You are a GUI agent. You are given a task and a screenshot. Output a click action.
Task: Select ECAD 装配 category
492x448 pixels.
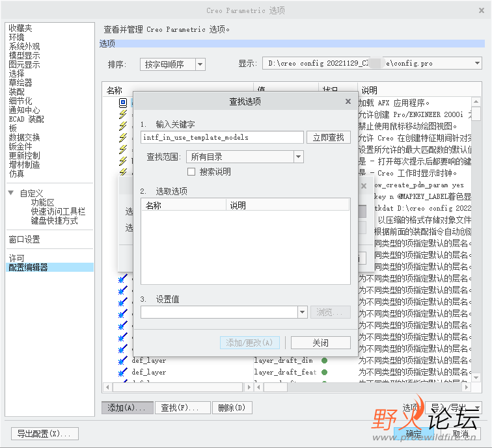click(26, 119)
